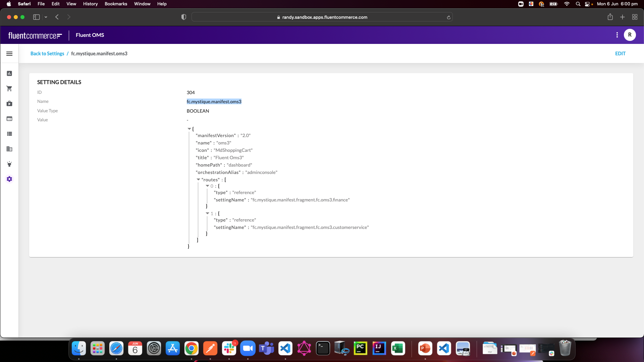Screen dimensions: 644x362
Task: Click the list view sidebar icon
Action: pos(9,134)
